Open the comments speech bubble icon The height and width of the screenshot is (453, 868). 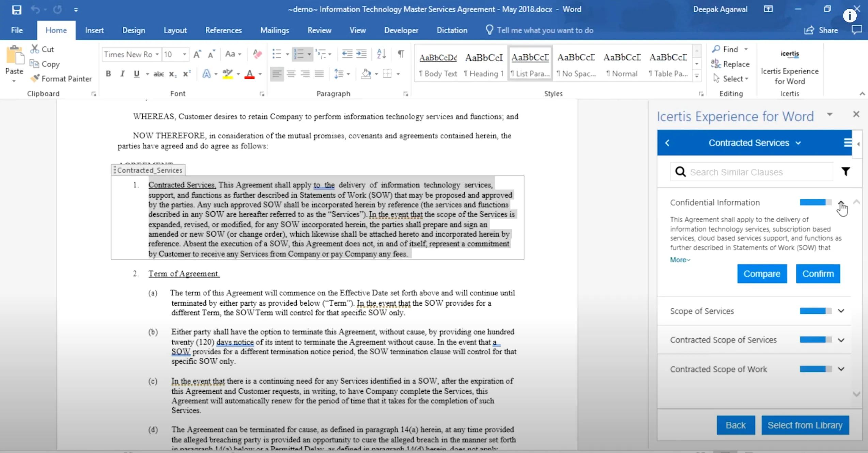point(857,30)
